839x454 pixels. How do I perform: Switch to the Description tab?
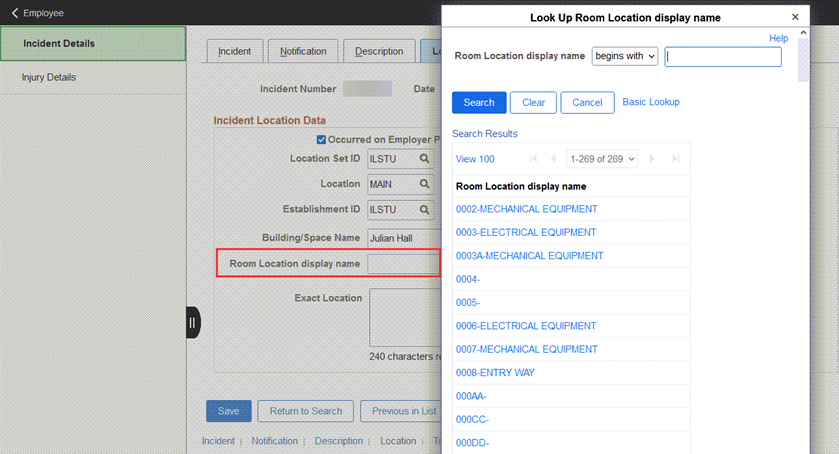(x=379, y=51)
